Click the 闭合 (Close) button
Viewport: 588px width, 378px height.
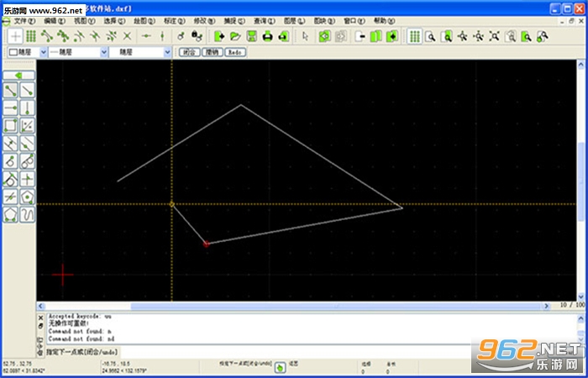190,52
